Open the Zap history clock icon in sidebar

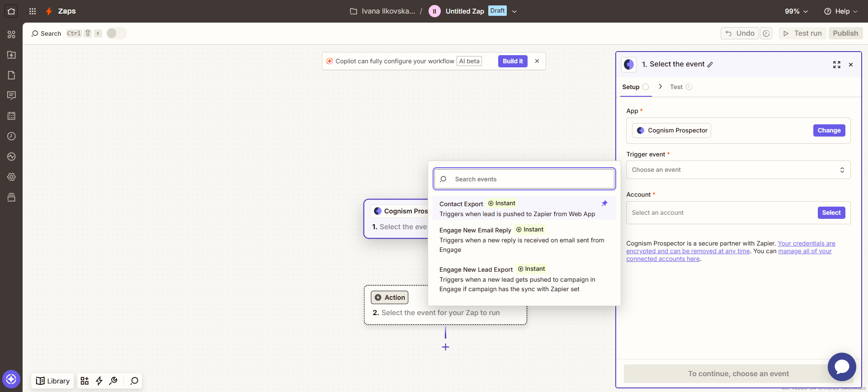click(11, 136)
